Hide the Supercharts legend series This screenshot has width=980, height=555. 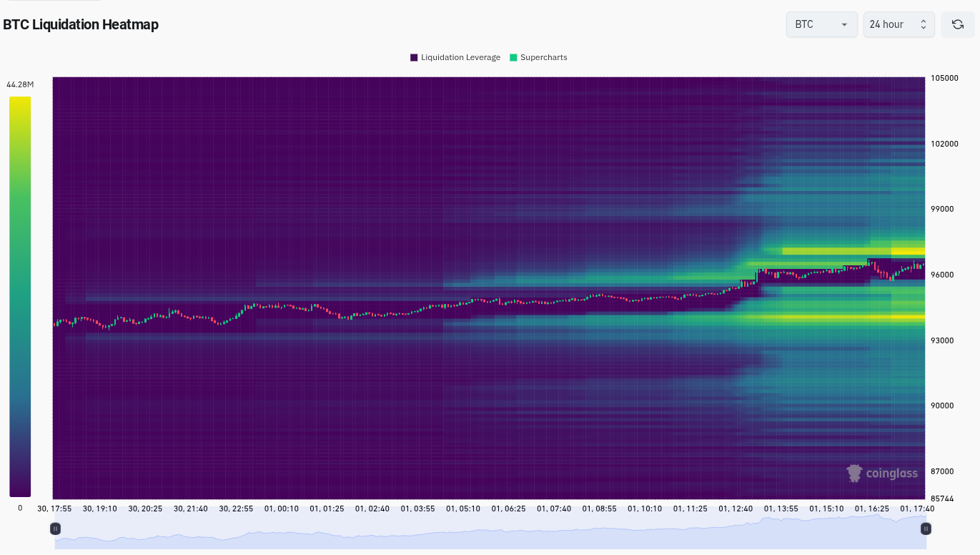coord(538,57)
